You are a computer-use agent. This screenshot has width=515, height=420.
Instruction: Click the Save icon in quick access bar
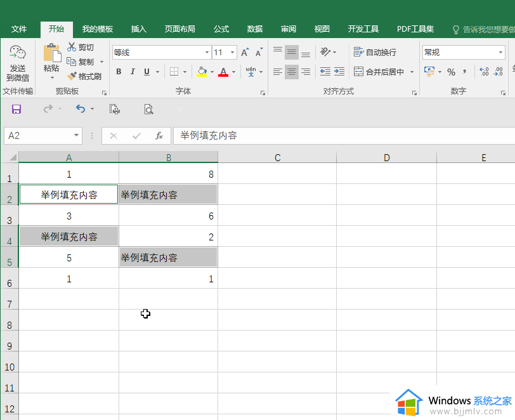click(x=16, y=109)
